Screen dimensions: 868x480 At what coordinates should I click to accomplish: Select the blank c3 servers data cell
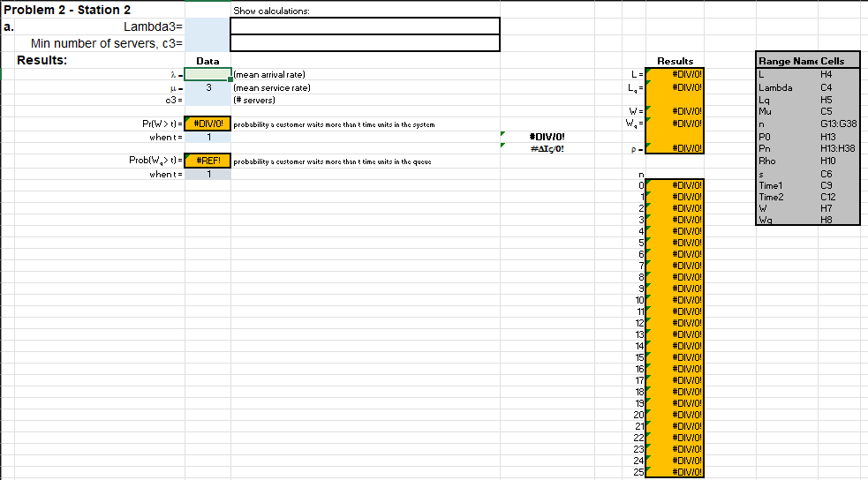[x=208, y=100]
